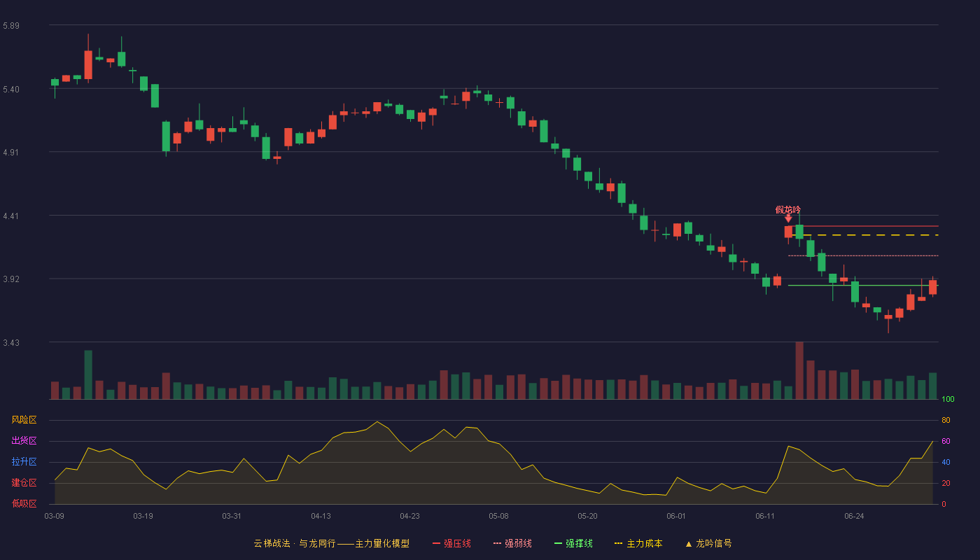Click the 5.40 price axis label
This screenshot has width=980, height=560.
click(11, 90)
